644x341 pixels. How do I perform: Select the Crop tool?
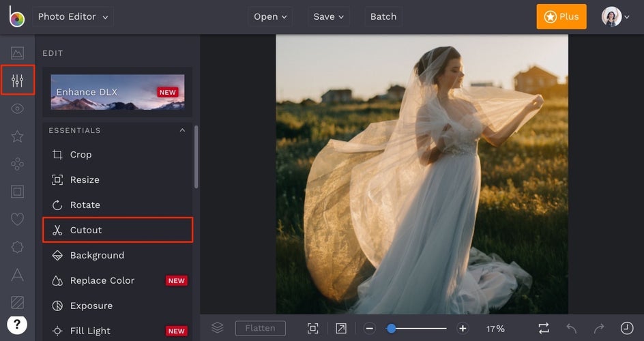click(x=117, y=155)
